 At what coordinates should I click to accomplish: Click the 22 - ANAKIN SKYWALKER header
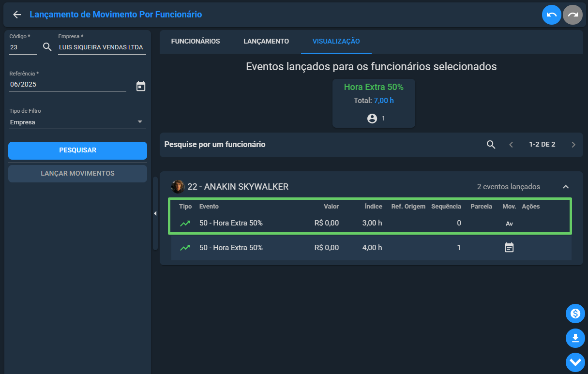click(238, 187)
